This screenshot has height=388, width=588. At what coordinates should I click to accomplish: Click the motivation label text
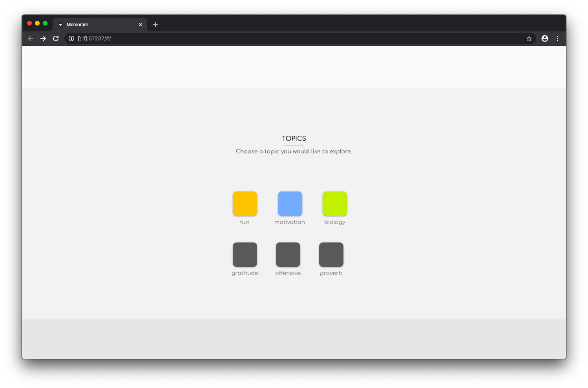[x=290, y=222]
